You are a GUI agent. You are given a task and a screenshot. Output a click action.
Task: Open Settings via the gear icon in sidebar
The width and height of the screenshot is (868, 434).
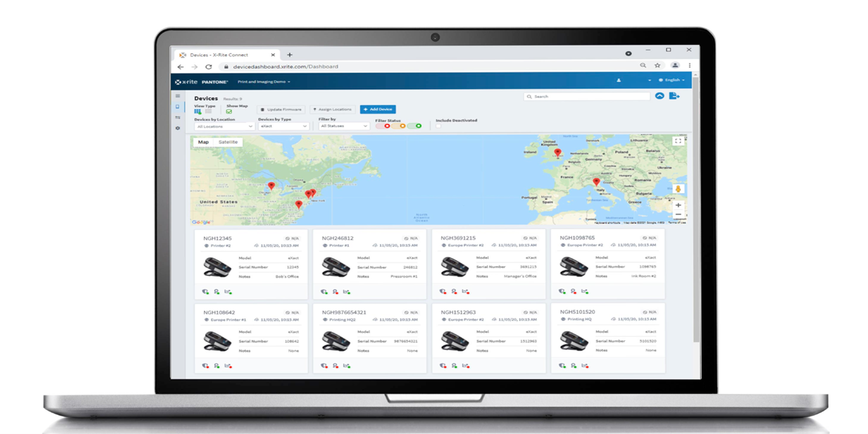[x=178, y=128]
